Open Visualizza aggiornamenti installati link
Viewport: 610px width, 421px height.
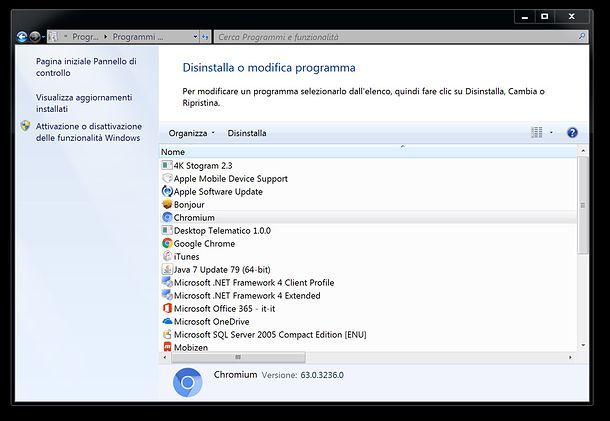click(84, 103)
